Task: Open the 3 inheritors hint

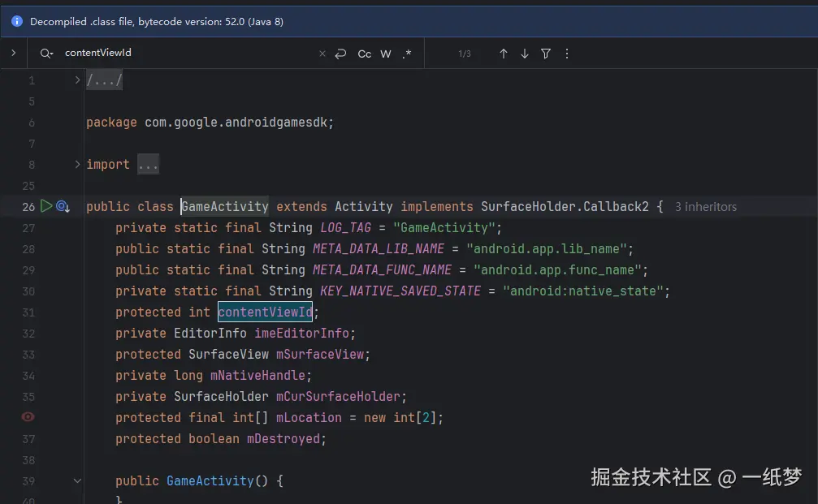Action: (706, 207)
